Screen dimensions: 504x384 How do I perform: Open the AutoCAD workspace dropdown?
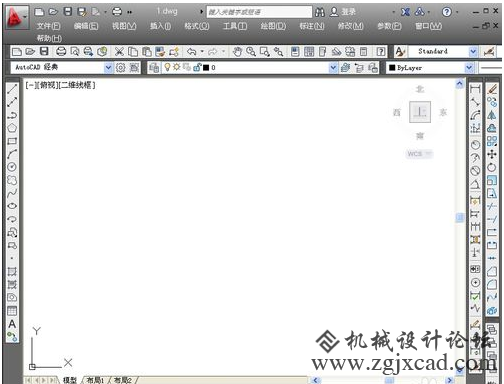point(108,68)
